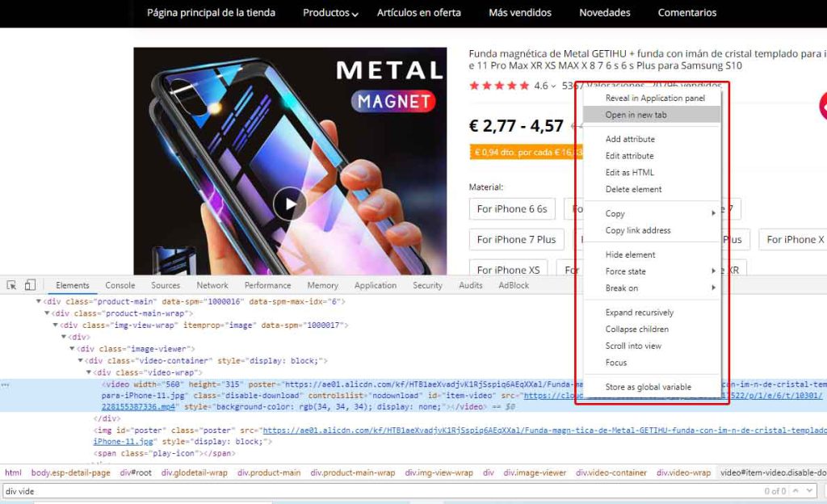Select div.img-view-wrap breadcrumb
The height and width of the screenshot is (504, 827).
pos(439,472)
